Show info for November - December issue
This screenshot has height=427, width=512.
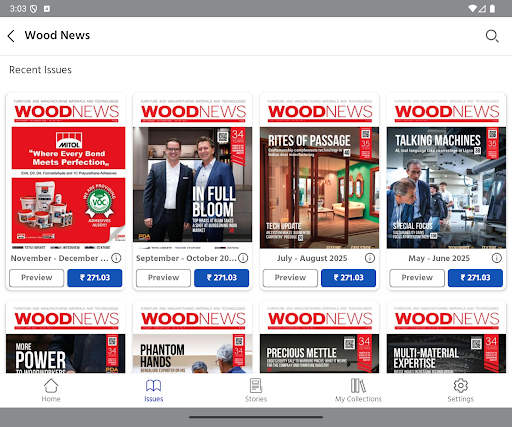tap(116, 258)
